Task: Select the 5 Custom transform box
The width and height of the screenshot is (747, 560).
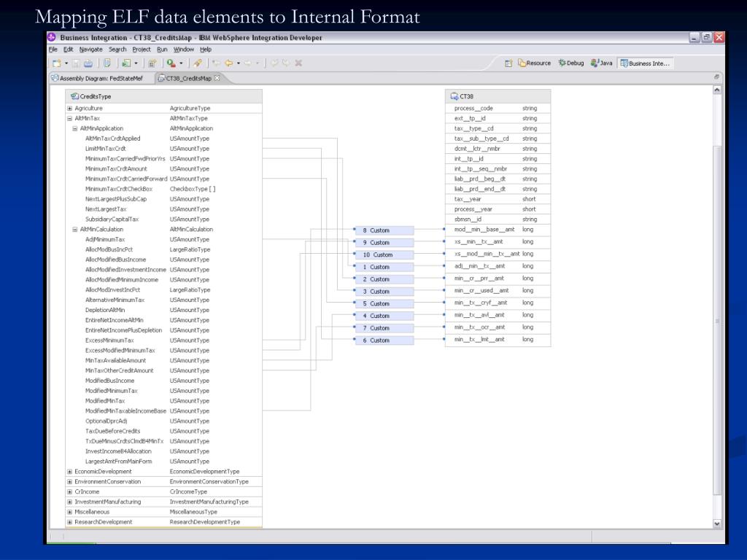Action: pos(384,304)
